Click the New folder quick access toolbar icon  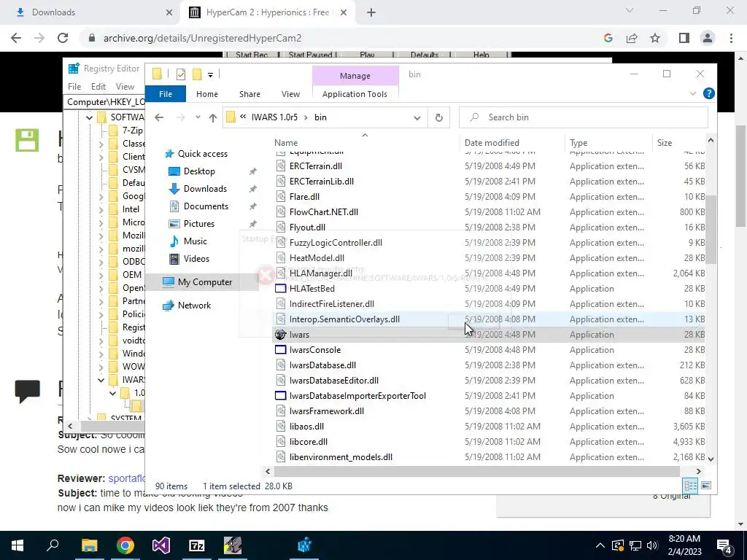coord(197,74)
